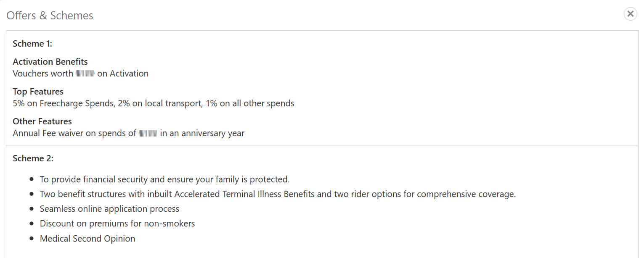Click the Activation Benefits heading
Image resolution: width=644 pixels, height=258 pixels.
tap(50, 62)
